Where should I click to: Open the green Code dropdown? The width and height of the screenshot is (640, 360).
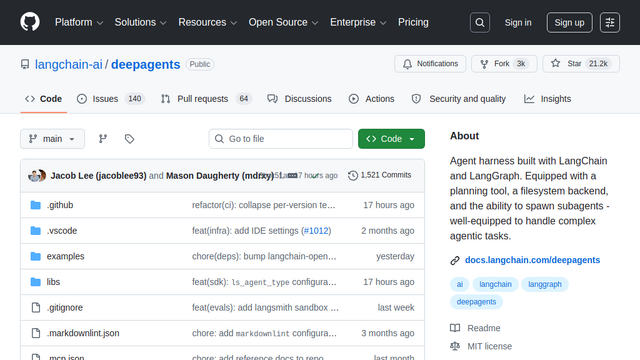click(391, 139)
